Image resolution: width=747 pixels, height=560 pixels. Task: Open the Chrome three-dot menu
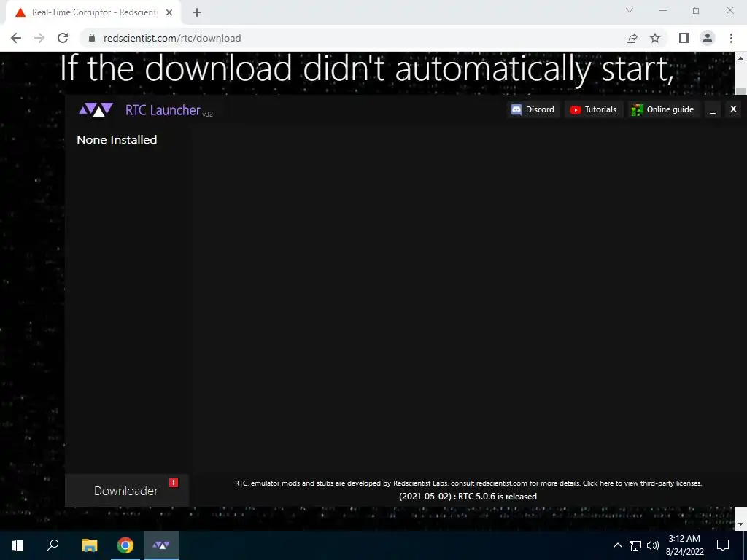click(731, 38)
